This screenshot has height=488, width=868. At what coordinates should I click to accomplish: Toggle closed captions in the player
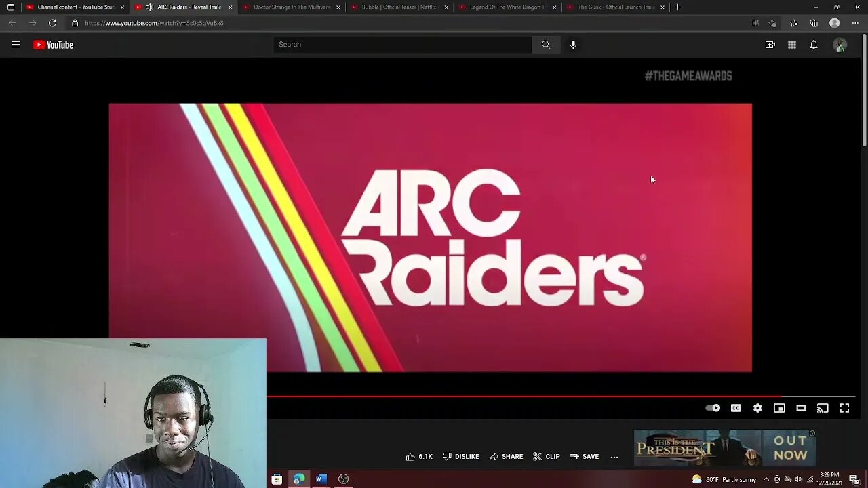coord(736,408)
